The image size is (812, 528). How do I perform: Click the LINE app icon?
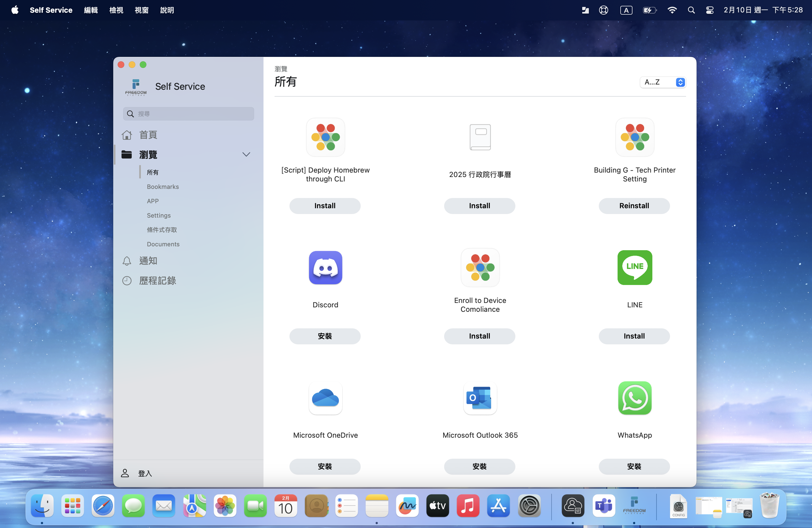(x=634, y=267)
